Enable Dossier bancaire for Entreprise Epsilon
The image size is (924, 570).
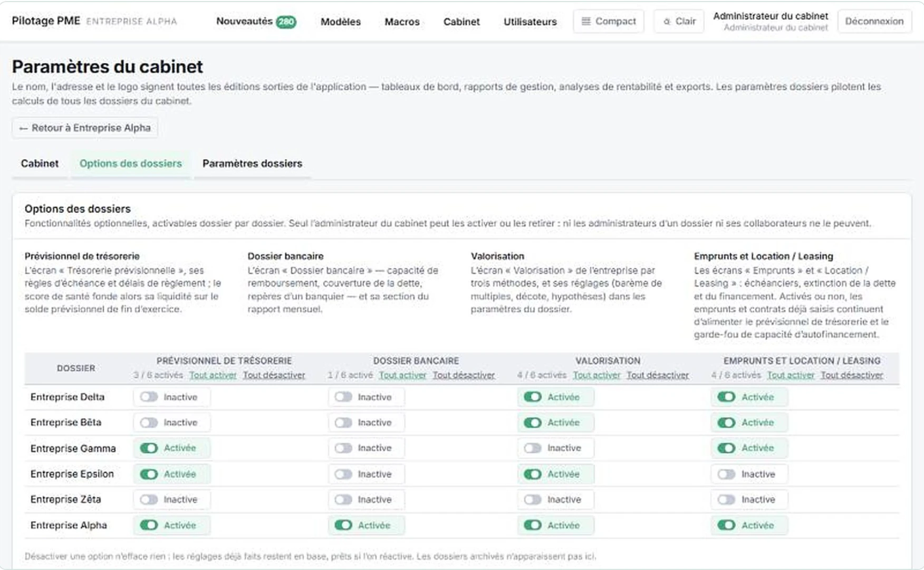(367, 474)
